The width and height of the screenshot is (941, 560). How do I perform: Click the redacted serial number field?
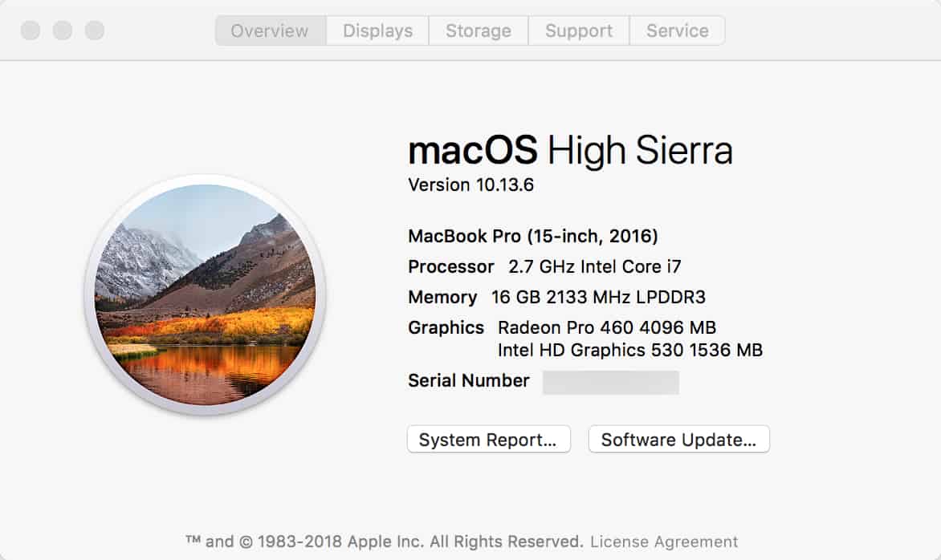pos(611,383)
